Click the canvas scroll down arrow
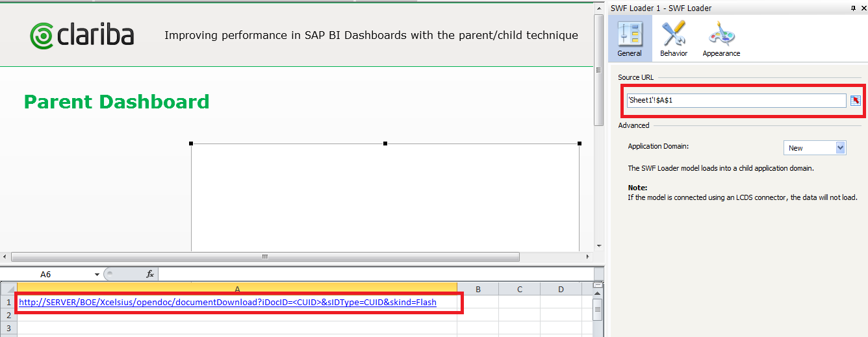The image size is (868, 337). click(x=599, y=246)
